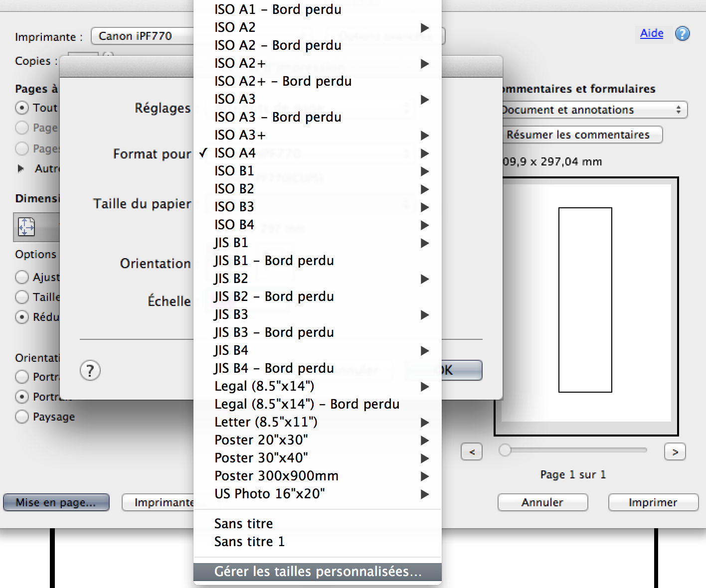This screenshot has height=588, width=706.
Task: Select the Ajuster option radio button
Action: pyautogui.click(x=22, y=277)
